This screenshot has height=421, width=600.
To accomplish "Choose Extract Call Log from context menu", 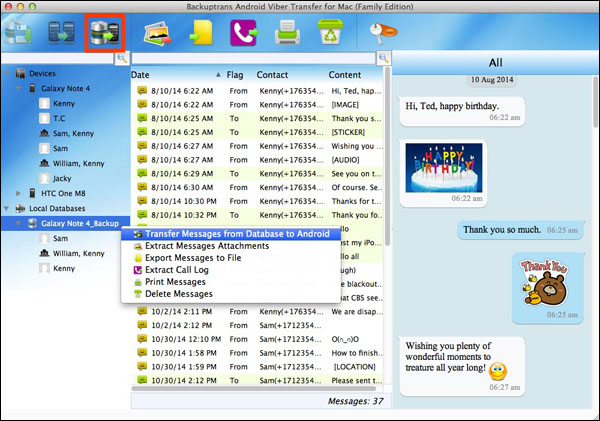I will pyautogui.click(x=231, y=270).
